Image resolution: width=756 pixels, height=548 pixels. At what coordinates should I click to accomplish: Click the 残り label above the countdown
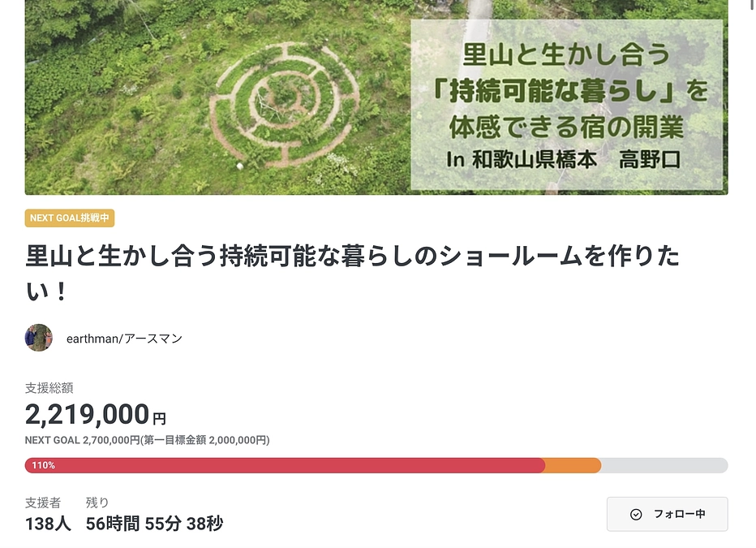tap(95, 503)
